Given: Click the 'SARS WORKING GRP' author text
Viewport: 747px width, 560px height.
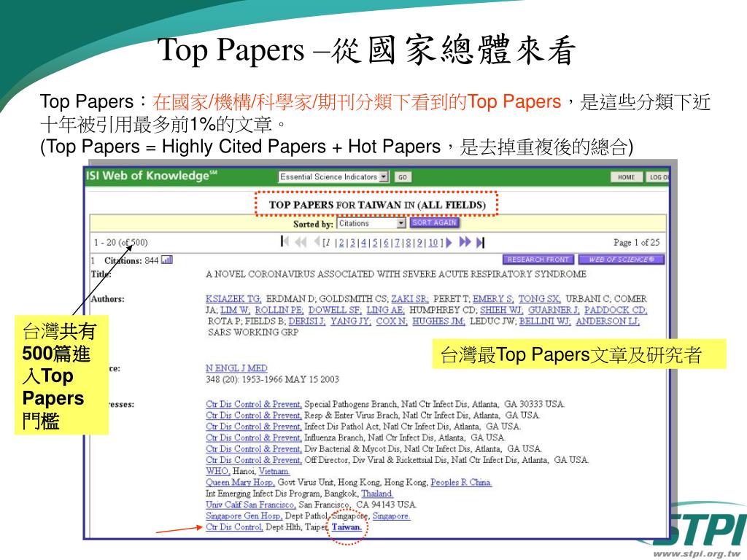Looking at the screenshot, I should click(253, 332).
